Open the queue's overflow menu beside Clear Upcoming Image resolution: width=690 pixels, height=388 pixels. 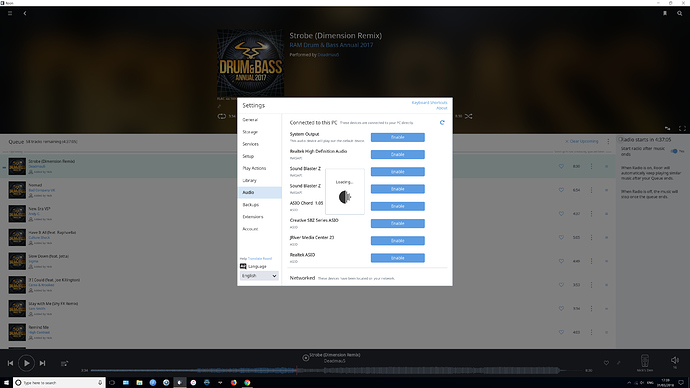coord(609,142)
